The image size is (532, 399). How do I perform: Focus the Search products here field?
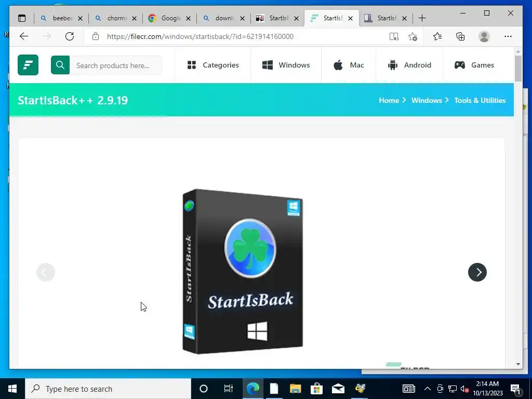(x=116, y=65)
